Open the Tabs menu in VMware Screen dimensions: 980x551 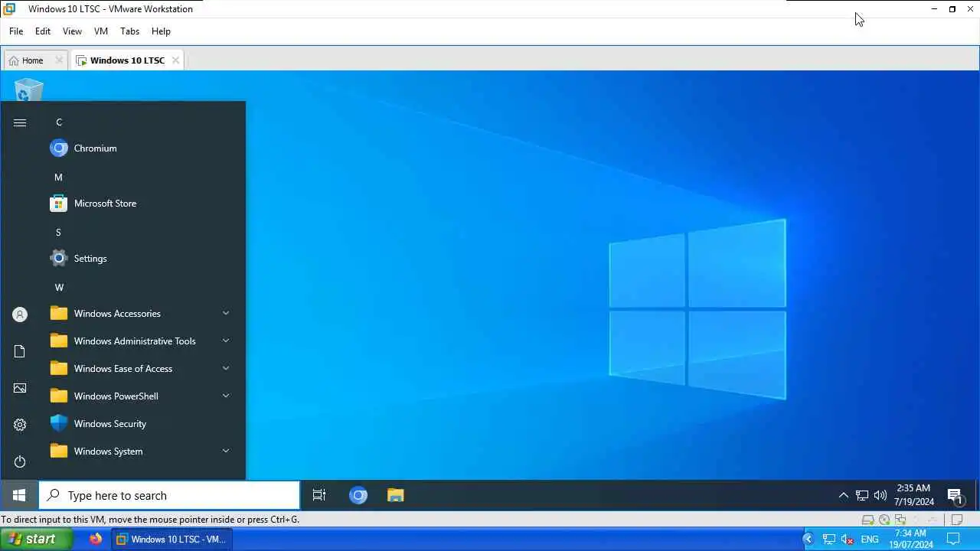[129, 31]
